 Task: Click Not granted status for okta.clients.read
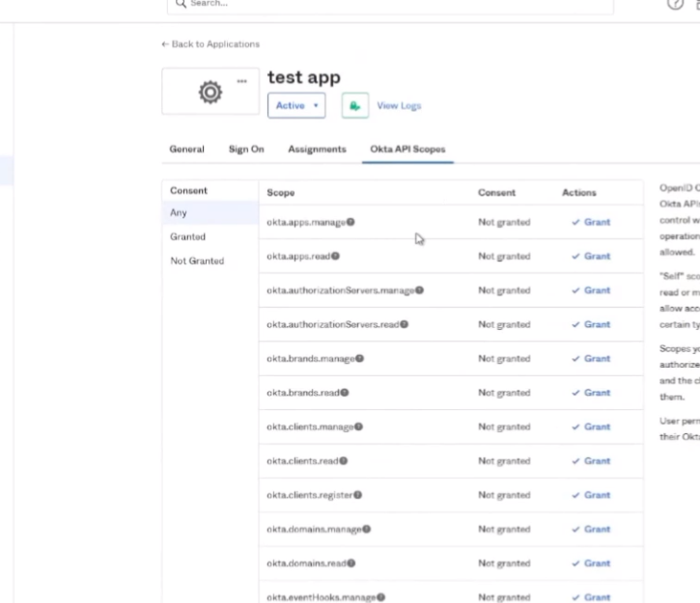tap(504, 461)
